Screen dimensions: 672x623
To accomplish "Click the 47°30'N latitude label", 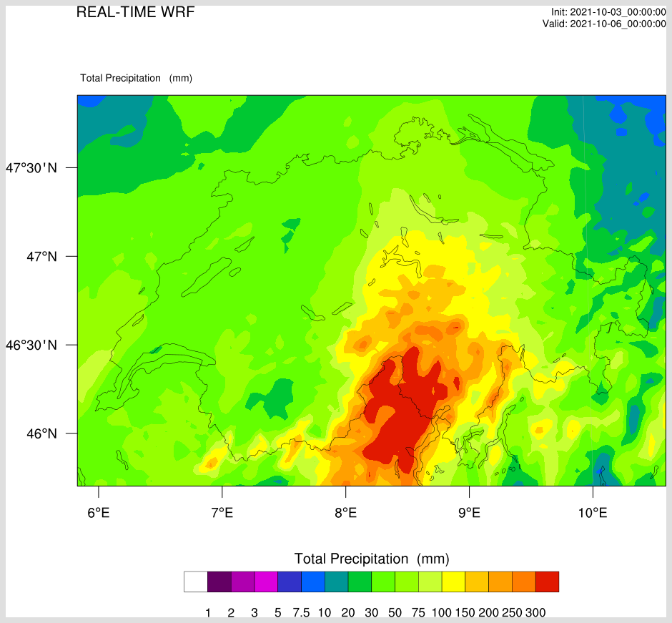I will coord(31,167).
